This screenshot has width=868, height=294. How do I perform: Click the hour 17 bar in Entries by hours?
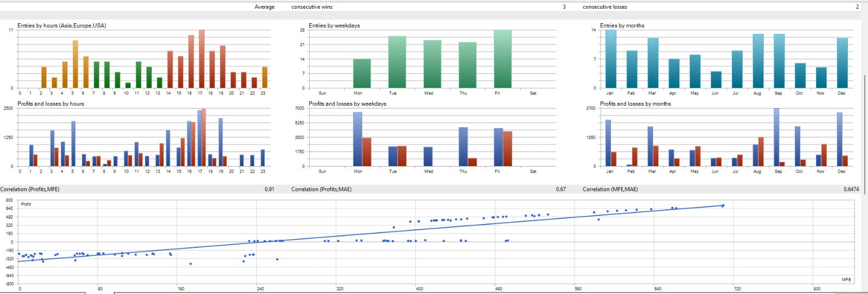point(202,59)
